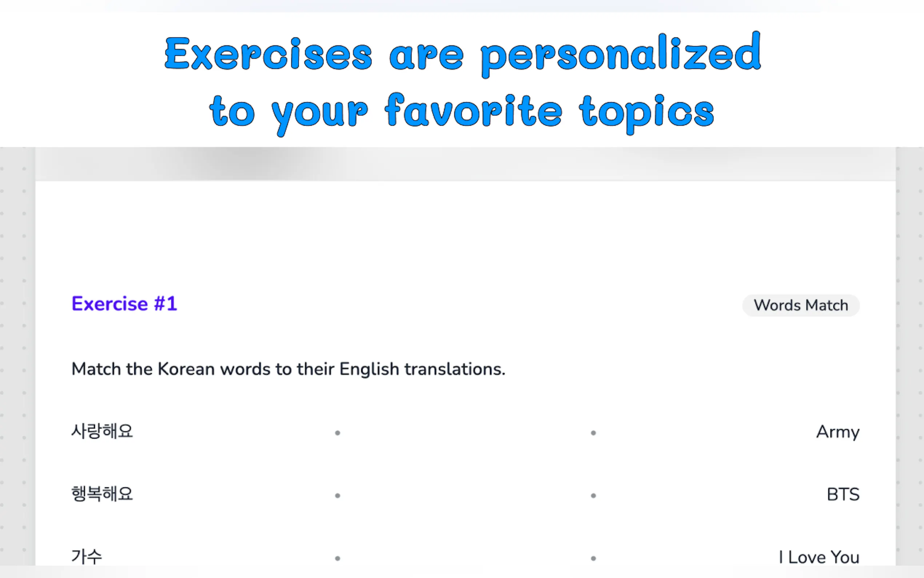The height and width of the screenshot is (578, 924).
Task: Click the word Korean in the instructions
Action: click(x=186, y=369)
